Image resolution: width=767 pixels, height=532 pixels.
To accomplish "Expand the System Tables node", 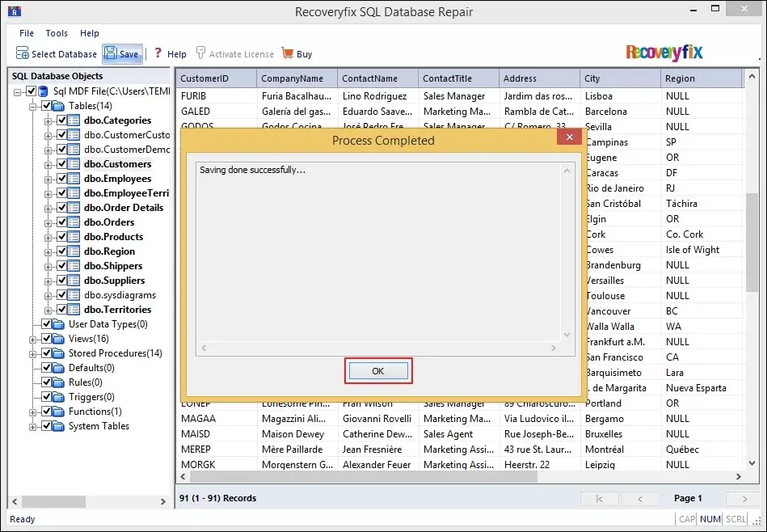I will pyautogui.click(x=33, y=427).
